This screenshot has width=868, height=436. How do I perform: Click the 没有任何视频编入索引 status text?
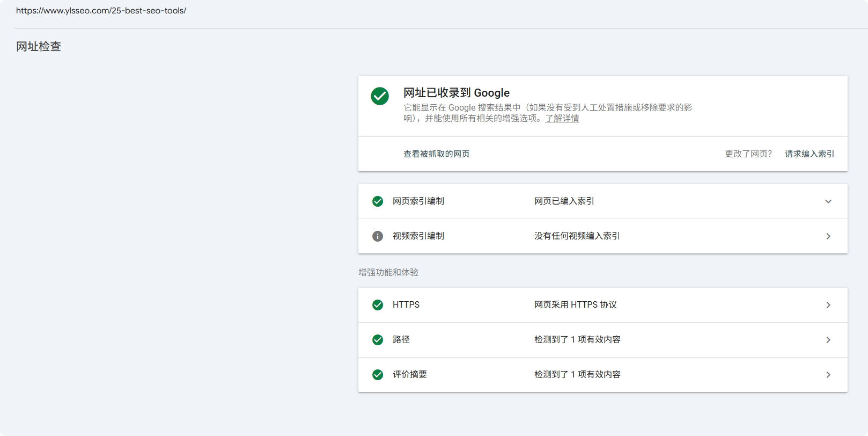click(577, 236)
